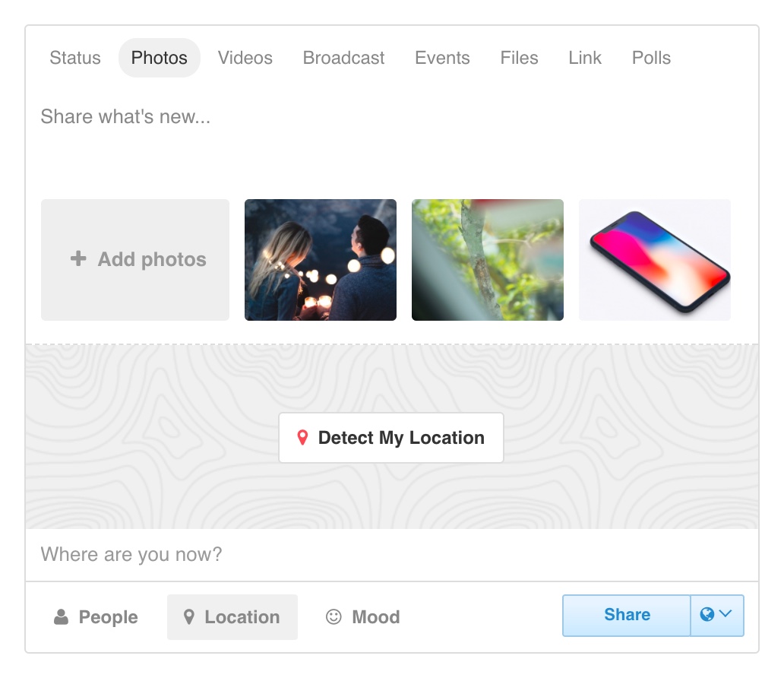Toggle the Location option in footer
This screenshot has width=784, height=681.
(x=232, y=617)
